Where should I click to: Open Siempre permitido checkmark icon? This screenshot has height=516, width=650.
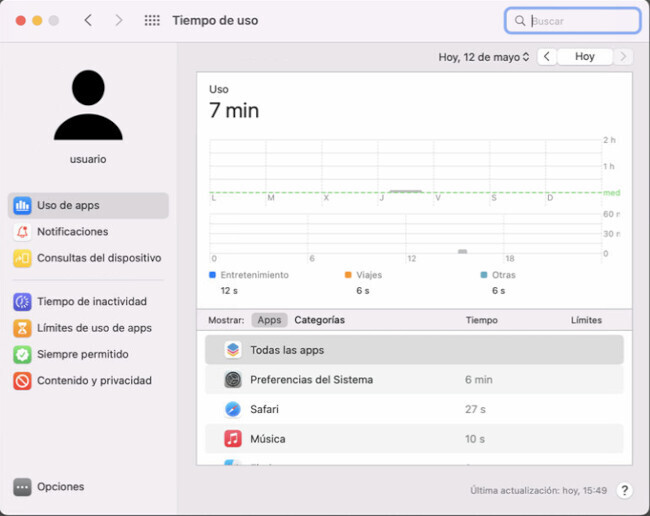pyautogui.click(x=22, y=354)
